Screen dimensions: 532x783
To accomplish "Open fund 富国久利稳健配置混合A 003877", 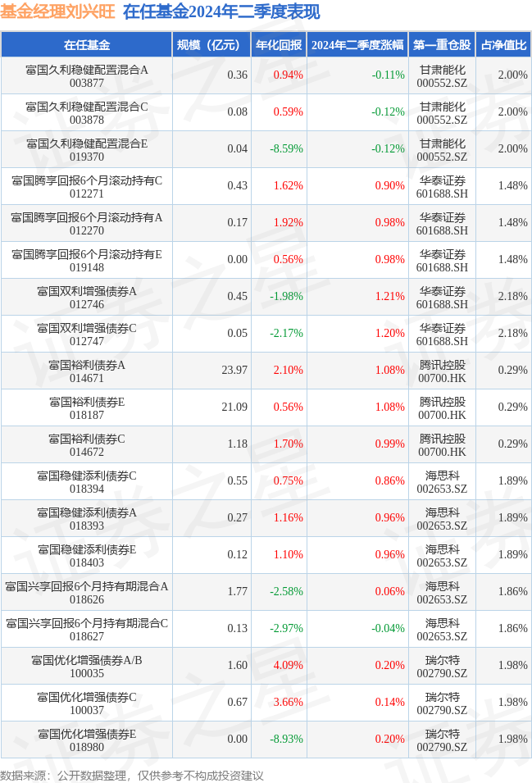I will (87, 75).
